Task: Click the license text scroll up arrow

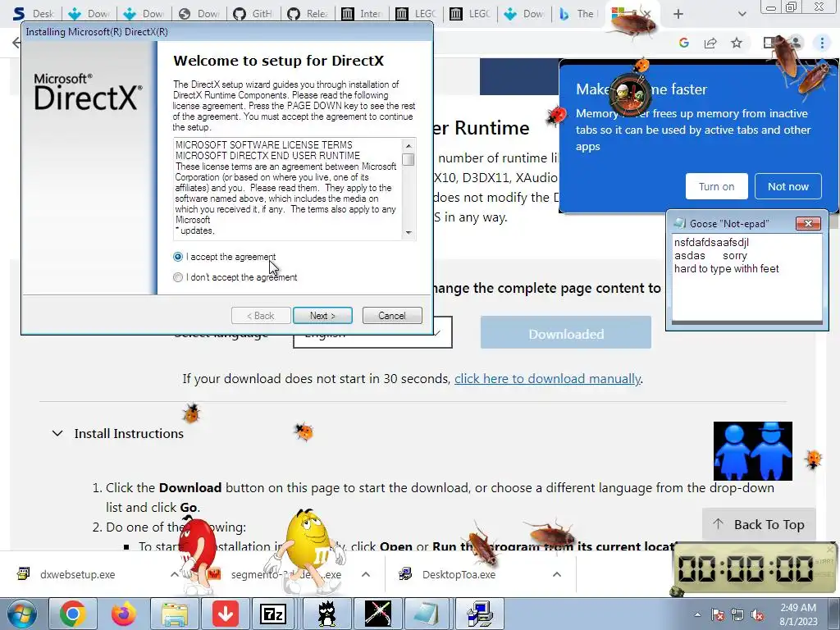Action: 409,145
